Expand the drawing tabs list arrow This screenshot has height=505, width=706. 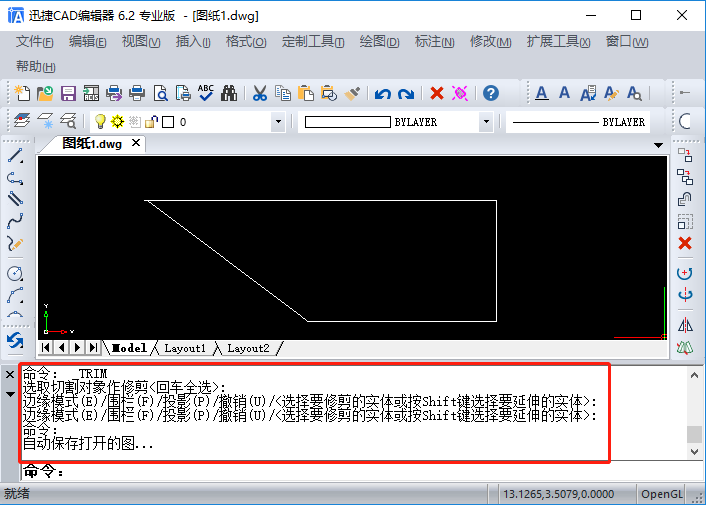[x=658, y=145]
